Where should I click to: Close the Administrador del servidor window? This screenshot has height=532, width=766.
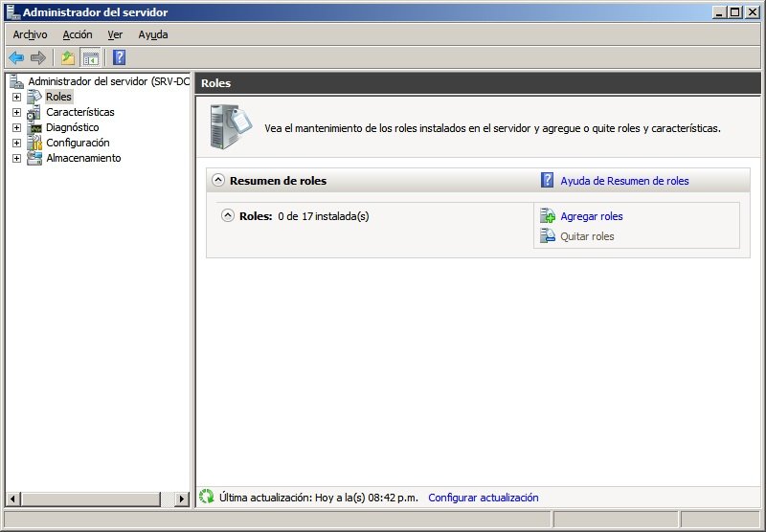tap(752, 12)
